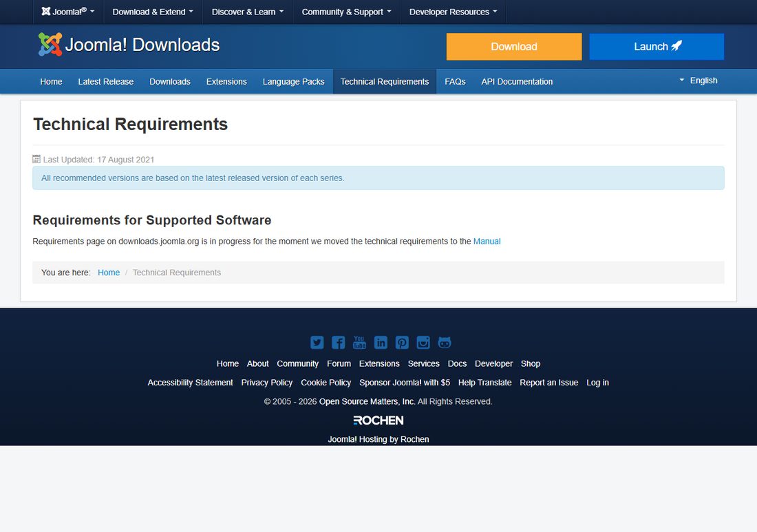Click Joomla! Hosting by Rochen link

click(378, 439)
